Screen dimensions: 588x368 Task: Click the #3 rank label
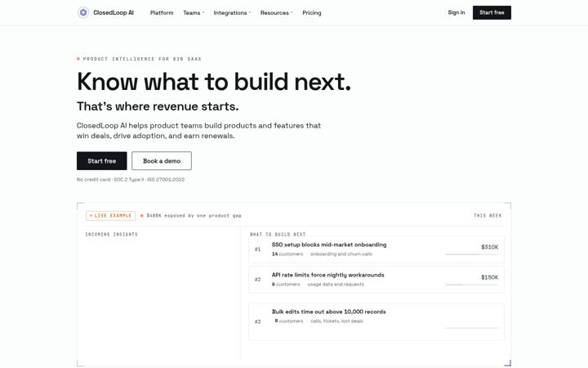pos(257,321)
